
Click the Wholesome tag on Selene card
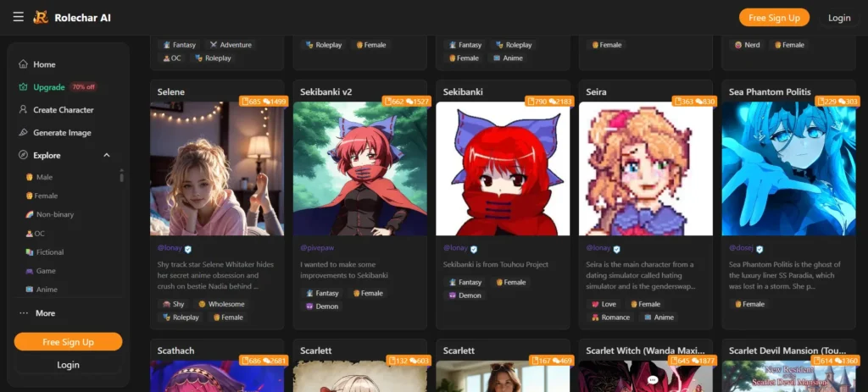pyautogui.click(x=221, y=304)
